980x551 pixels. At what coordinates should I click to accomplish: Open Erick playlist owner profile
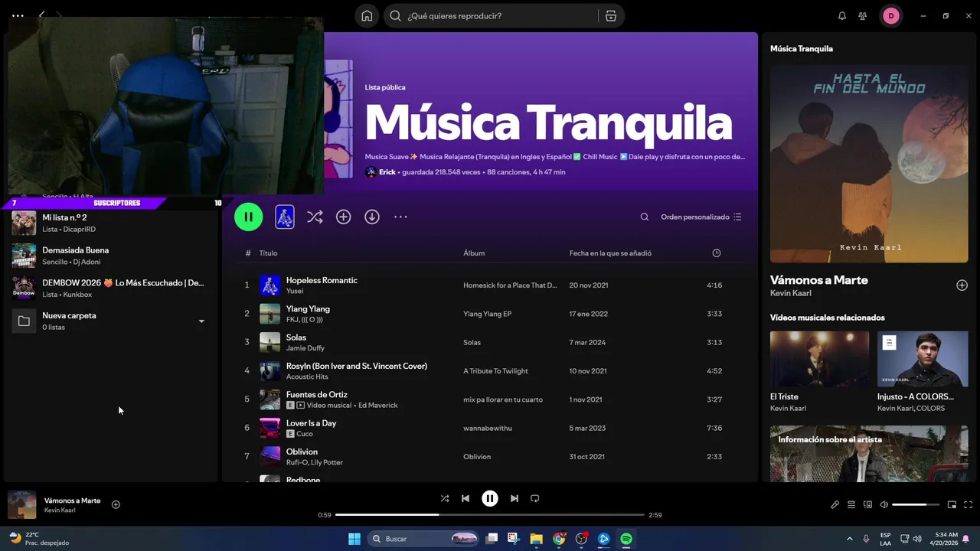coord(387,172)
